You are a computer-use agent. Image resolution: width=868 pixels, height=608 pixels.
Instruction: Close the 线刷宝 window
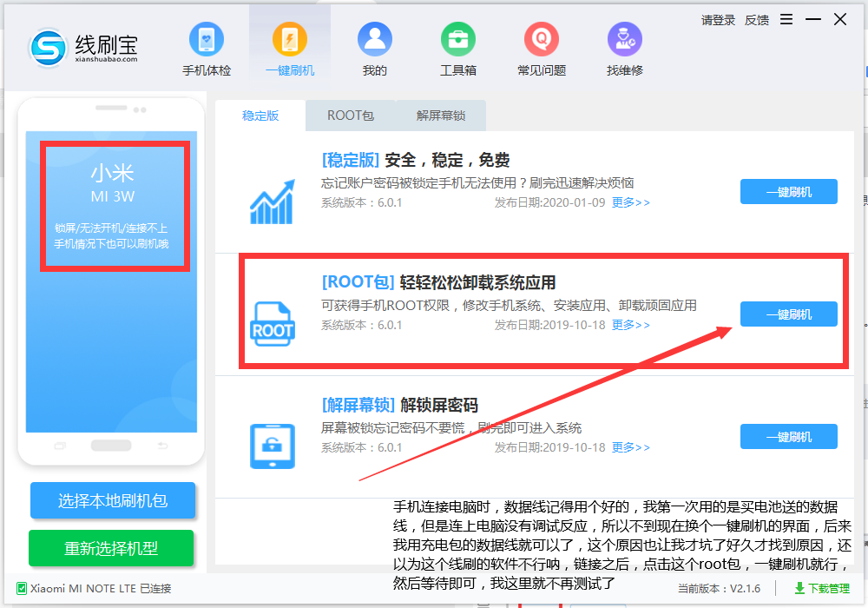click(839, 19)
